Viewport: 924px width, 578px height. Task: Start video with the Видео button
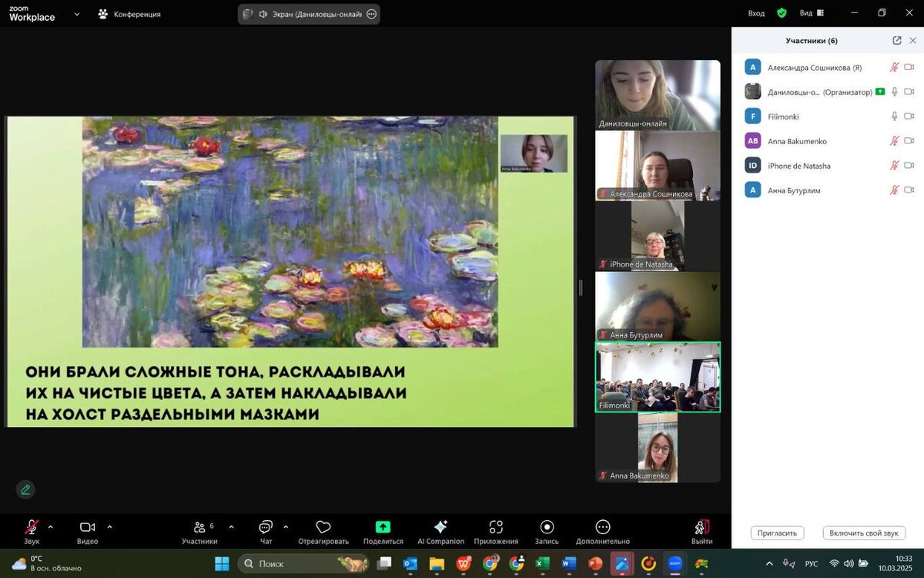click(x=87, y=532)
